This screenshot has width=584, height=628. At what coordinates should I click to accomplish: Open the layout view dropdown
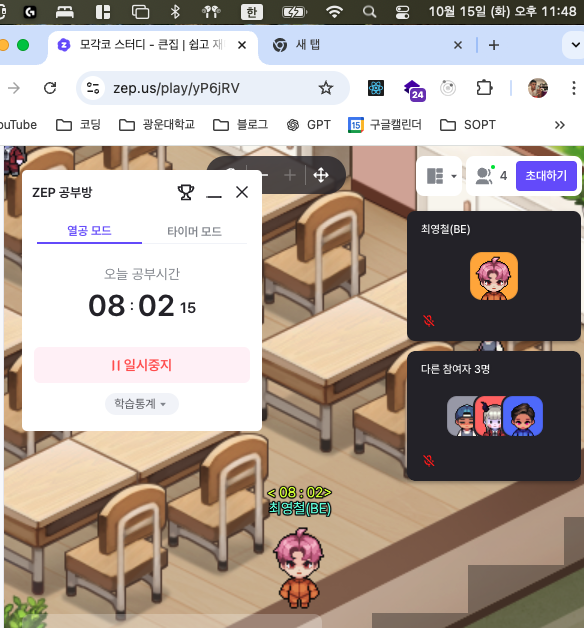(440, 176)
